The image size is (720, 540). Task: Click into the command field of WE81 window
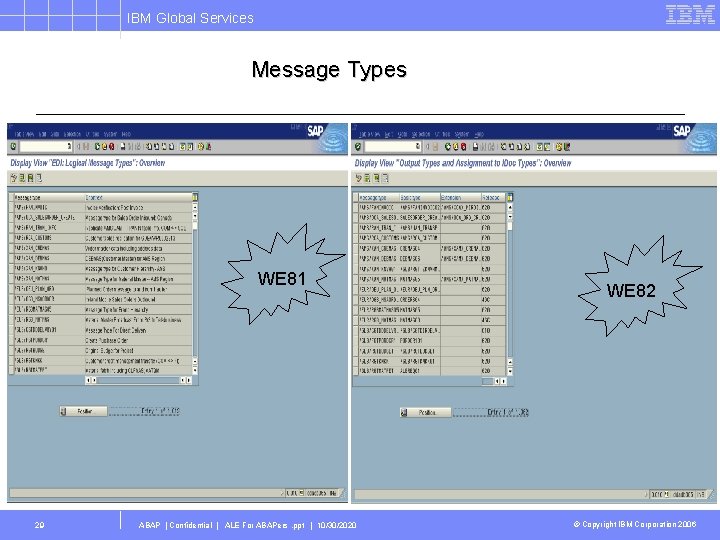click(45, 146)
